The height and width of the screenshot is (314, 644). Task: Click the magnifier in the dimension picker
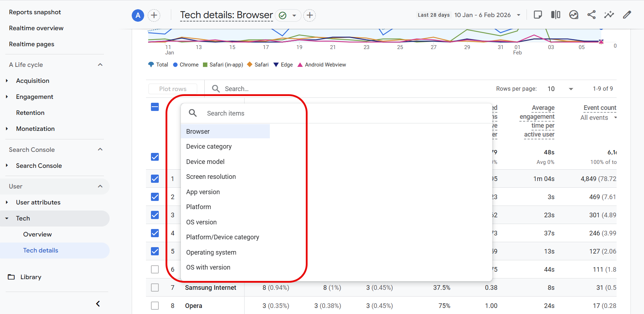[193, 113]
